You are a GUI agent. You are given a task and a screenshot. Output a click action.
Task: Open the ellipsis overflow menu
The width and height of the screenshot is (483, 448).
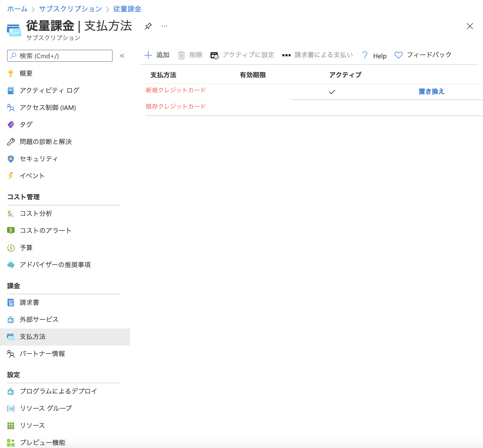click(164, 26)
